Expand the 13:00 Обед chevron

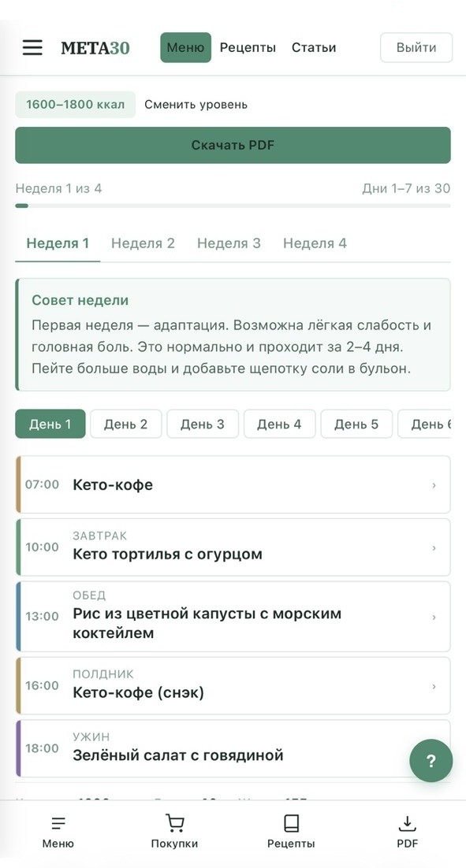[x=434, y=617]
